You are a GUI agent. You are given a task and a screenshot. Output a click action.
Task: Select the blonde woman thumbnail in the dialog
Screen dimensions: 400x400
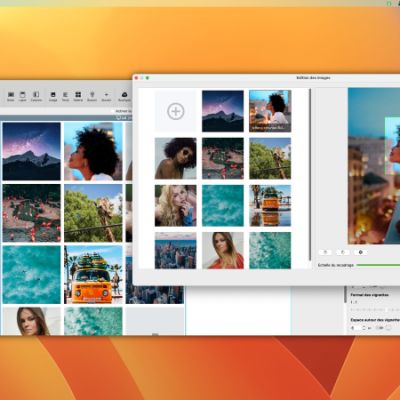(x=176, y=206)
